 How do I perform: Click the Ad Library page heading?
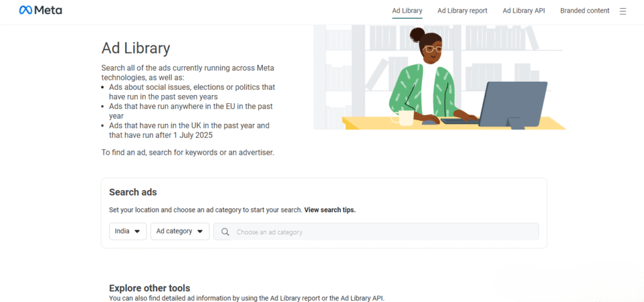point(136,48)
